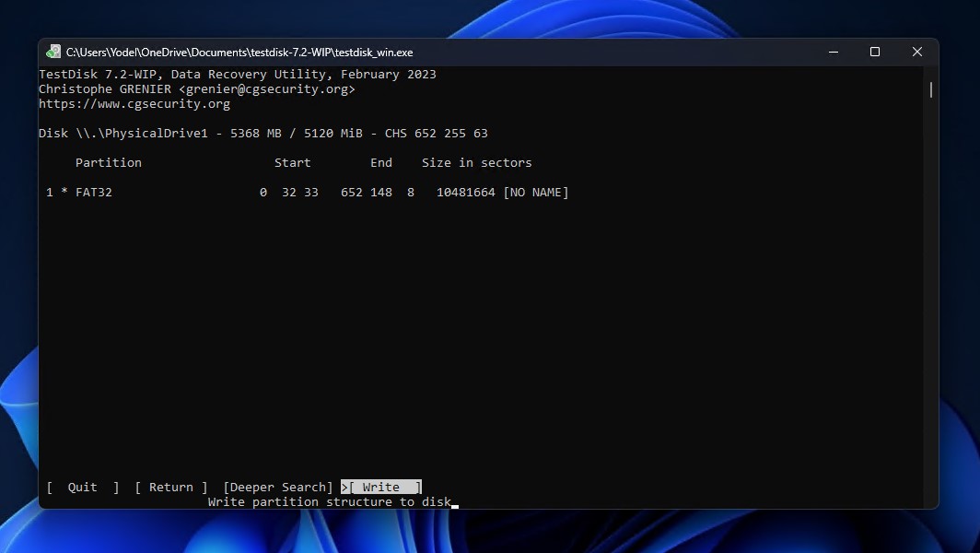The image size is (980, 553).
Task: Activate the highlighted [ Write ] option
Action: (381, 487)
